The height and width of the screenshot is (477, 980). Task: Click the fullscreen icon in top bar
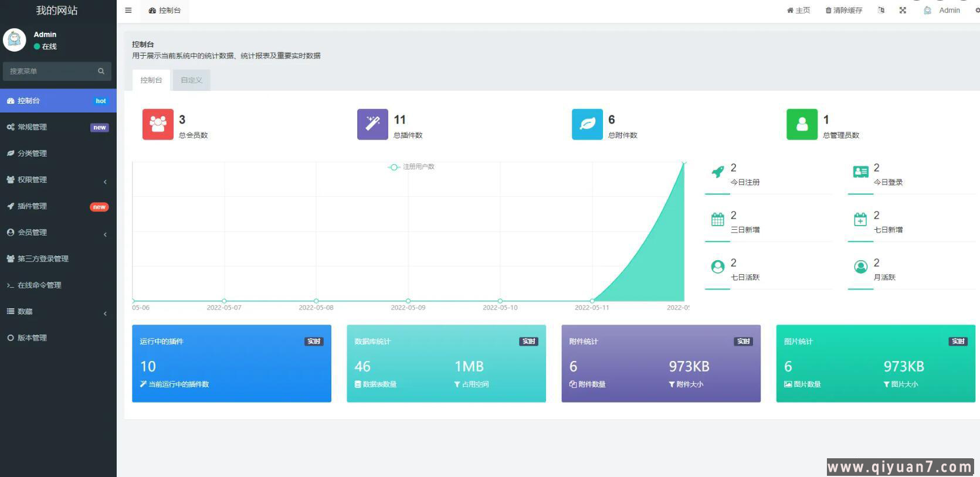coord(903,11)
